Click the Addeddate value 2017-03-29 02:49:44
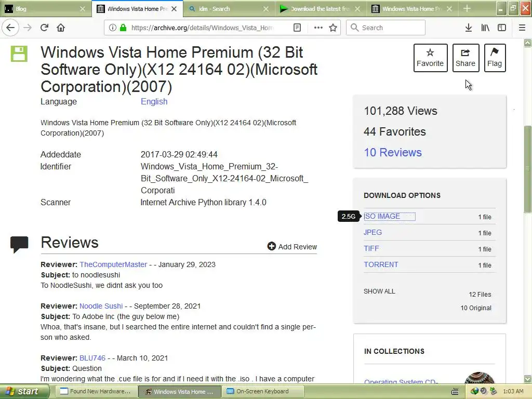This screenshot has width=532, height=399. click(179, 154)
